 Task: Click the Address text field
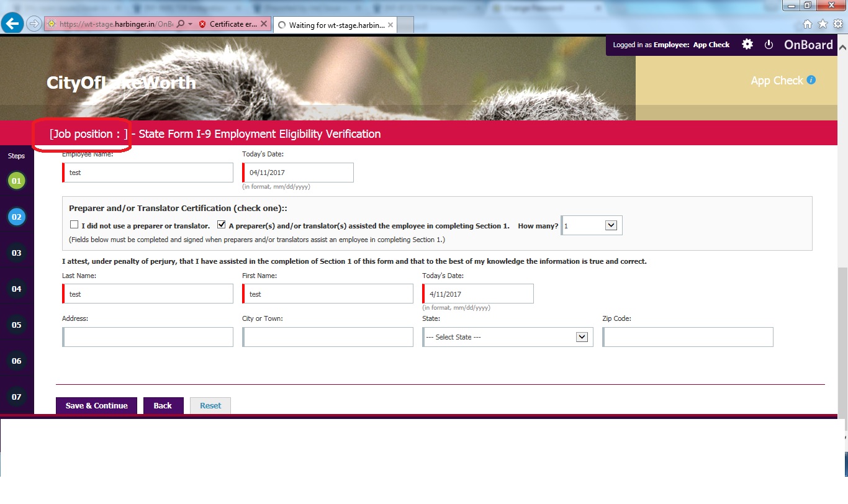[148, 337]
